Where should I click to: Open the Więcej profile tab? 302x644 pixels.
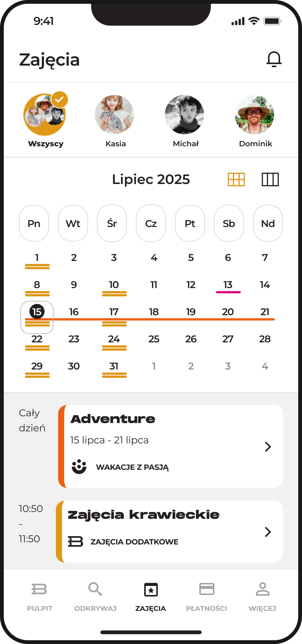(x=262, y=595)
